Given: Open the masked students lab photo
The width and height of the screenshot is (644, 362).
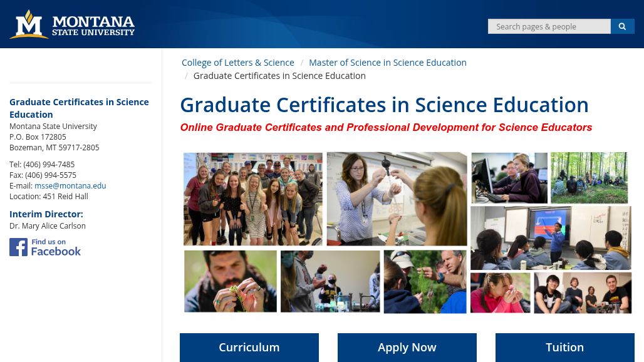Looking at the screenshot, I should pos(330,281).
